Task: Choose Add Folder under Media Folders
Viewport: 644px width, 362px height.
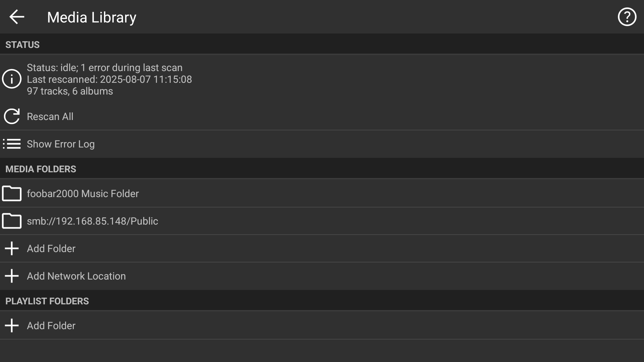Action: (51, 248)
